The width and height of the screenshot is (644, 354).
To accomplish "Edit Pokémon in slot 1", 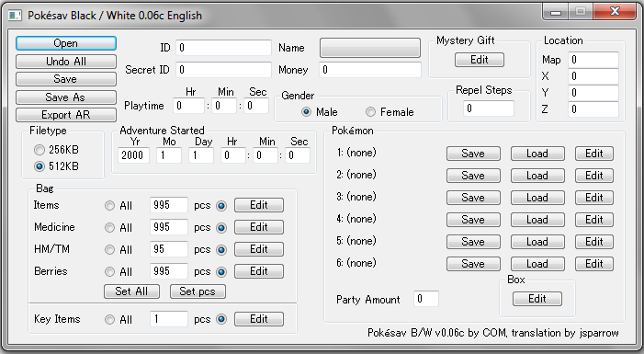I will (x=594, y=154).
